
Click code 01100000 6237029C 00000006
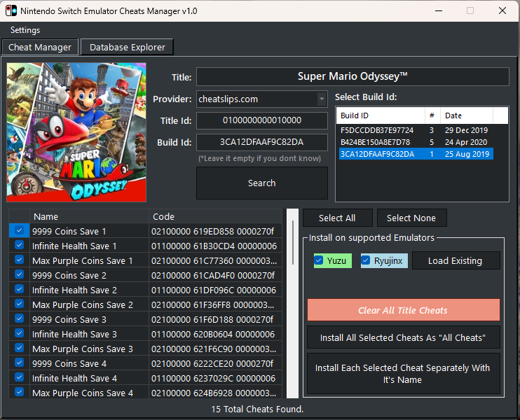coord(216,378)
